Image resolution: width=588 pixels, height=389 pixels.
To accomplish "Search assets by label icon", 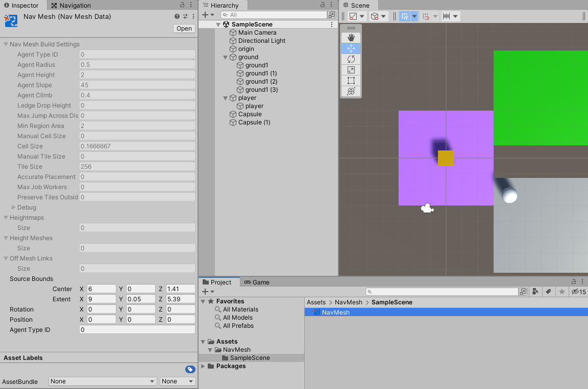I will tap(549, 292).
